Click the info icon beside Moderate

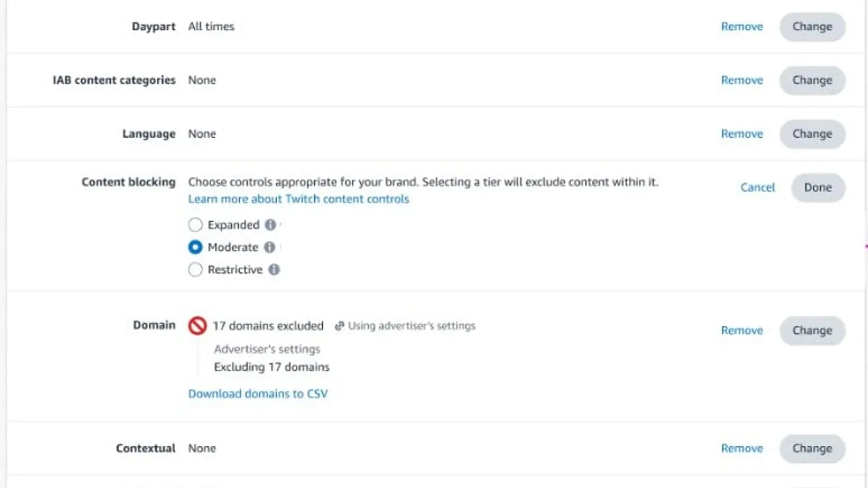(x=269, y=247)
